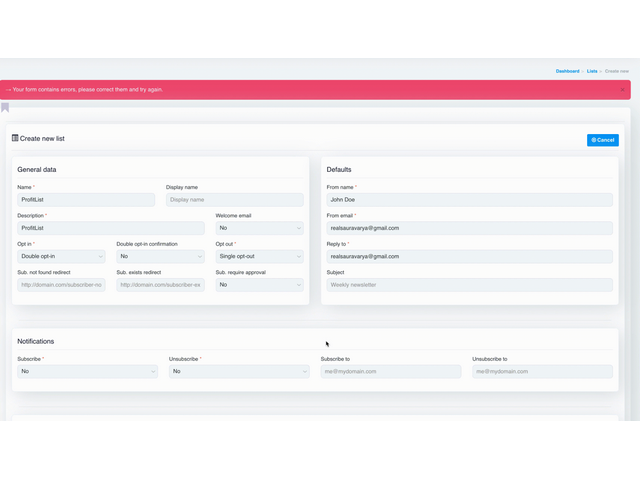Open the Sub. require approval dropdown
Viewport: 640px width, 480px height.
coord(260,285)
